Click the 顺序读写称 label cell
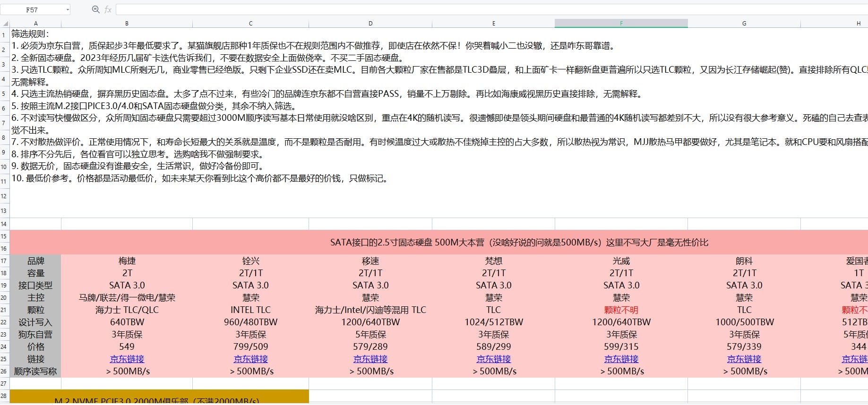868x405 pixels. click(x=35, y=371)
